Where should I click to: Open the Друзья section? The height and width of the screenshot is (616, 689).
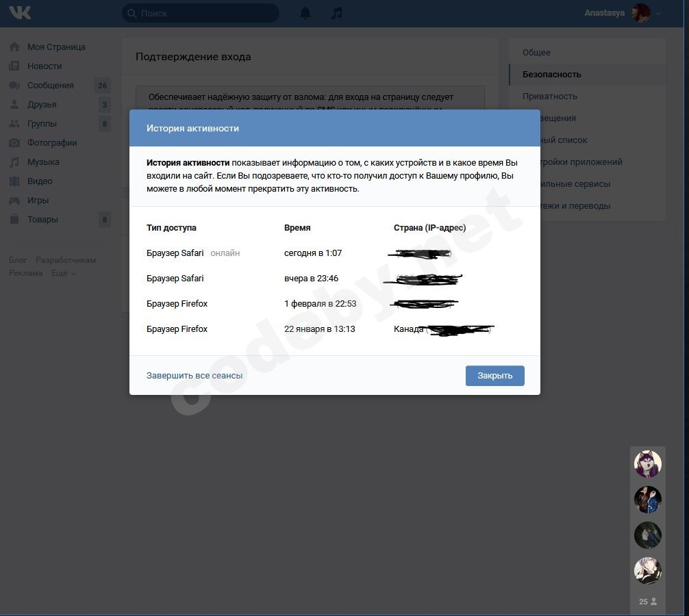coord(42,105)
